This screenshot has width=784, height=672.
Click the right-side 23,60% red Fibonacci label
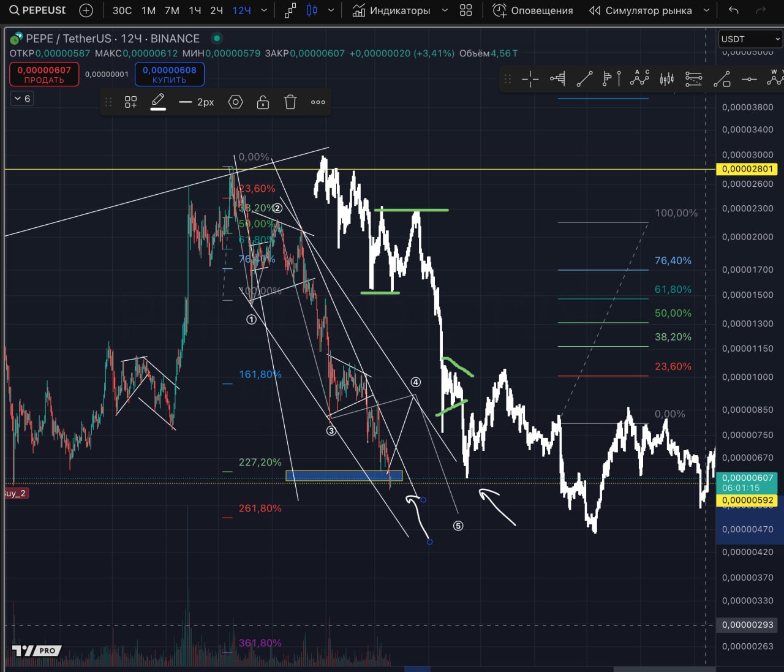click(673, 366)
